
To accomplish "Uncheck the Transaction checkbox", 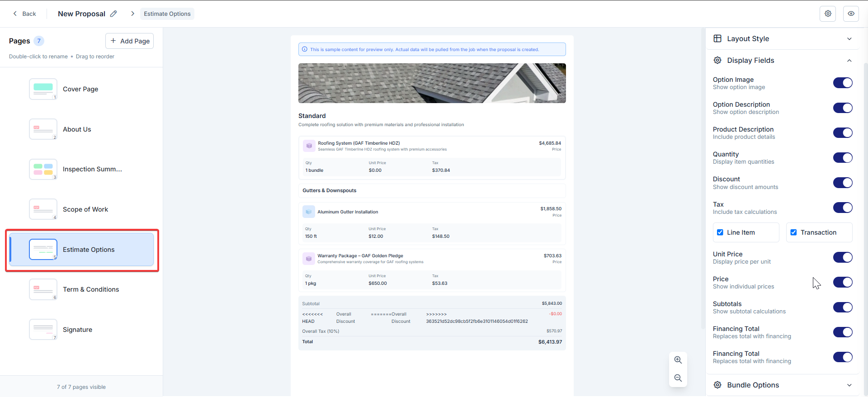I will tap(793, 232).
